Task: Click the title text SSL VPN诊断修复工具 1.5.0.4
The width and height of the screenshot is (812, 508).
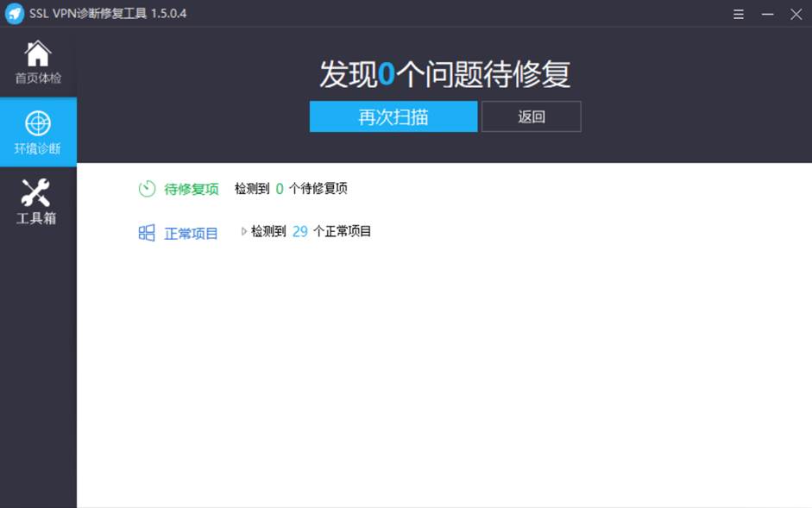Action: tap(108, 14)
